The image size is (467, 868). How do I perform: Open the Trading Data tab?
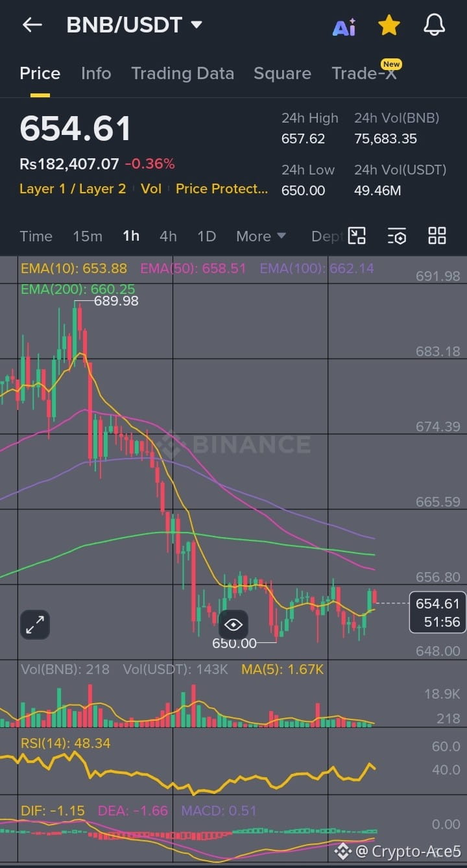click(x=182, y=73)
